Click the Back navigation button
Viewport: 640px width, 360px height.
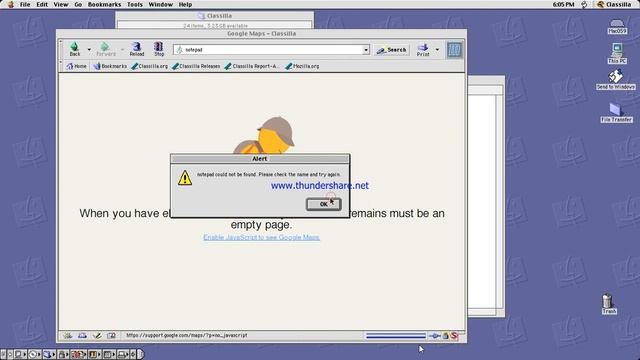[75, 49]
